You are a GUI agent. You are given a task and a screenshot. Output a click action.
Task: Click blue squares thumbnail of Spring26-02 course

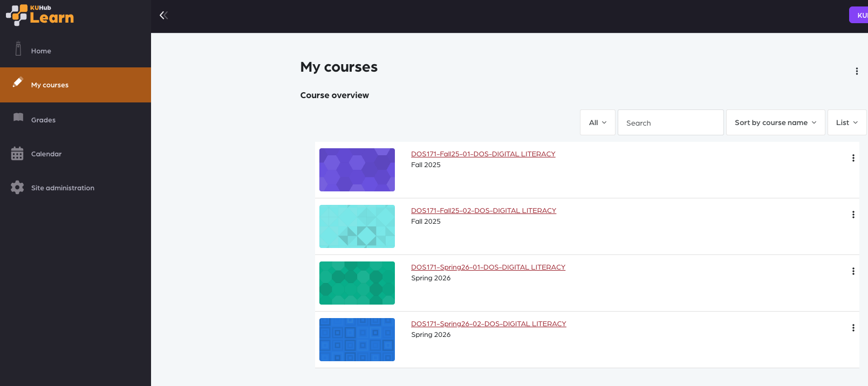(357, 340)
